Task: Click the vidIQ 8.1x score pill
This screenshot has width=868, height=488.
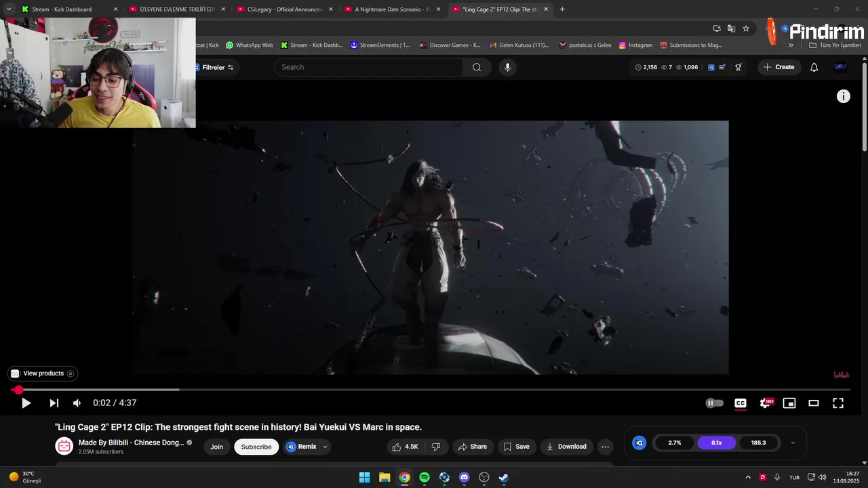Action: pos(717,443)
